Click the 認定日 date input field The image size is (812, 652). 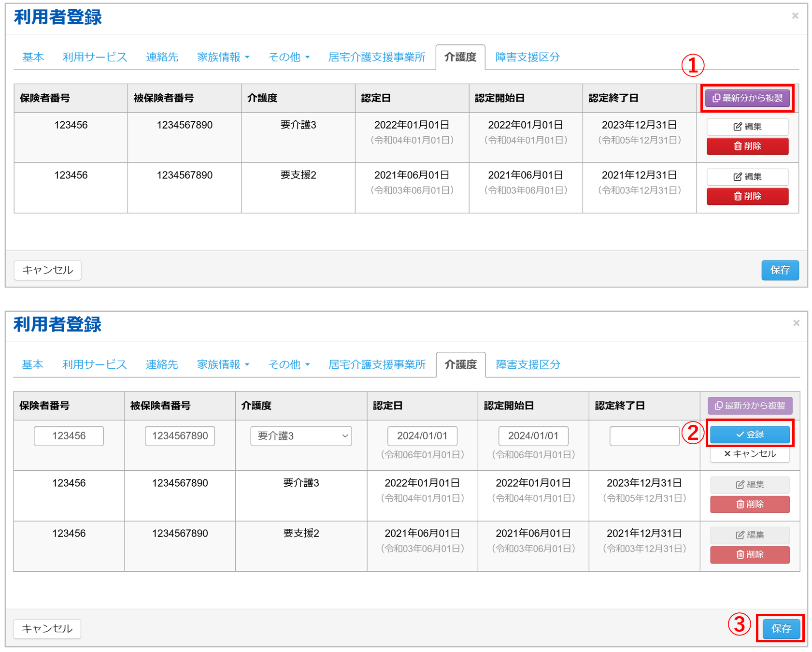(422, 436)
